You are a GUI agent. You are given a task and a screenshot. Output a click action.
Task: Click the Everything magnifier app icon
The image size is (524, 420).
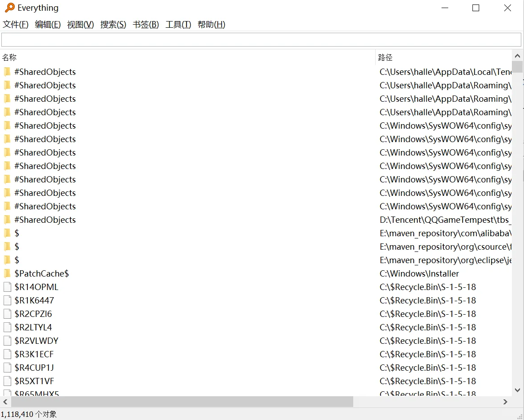tap(10, 7)
